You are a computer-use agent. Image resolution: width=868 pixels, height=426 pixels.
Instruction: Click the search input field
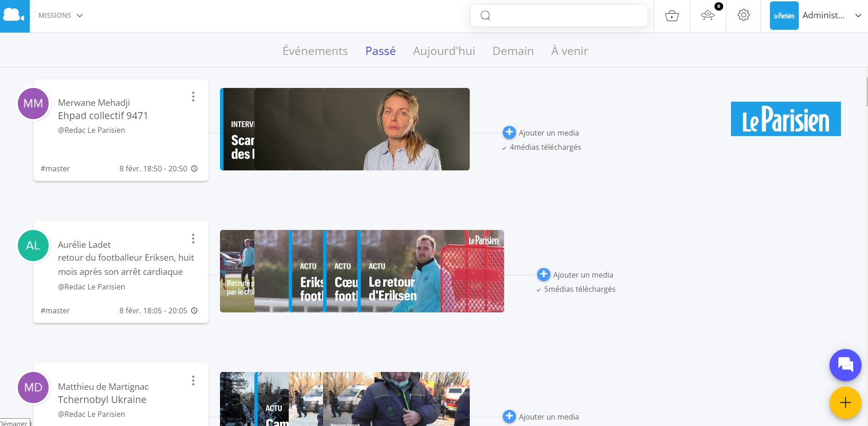[559, 16]
